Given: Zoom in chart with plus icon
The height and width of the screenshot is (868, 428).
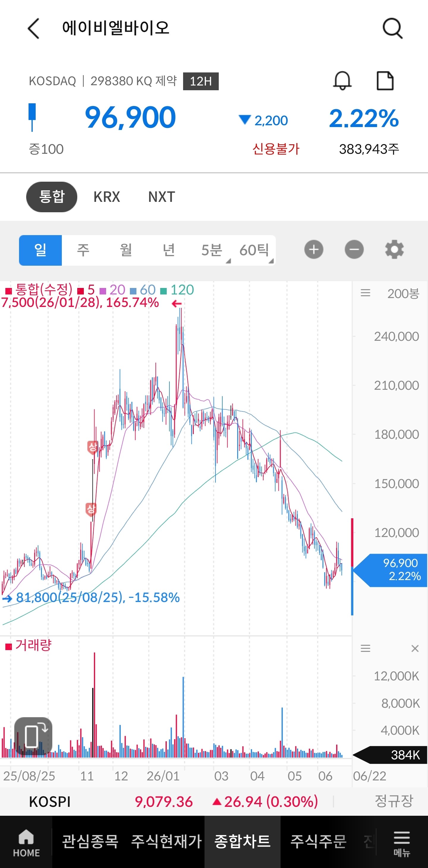Looking at the screenshot, I should 314,250.
